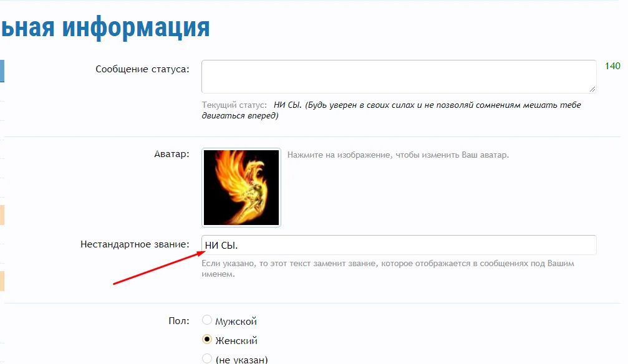628x364 pixels.
Task: Click into the status message text area
Action: coord(399,77)
